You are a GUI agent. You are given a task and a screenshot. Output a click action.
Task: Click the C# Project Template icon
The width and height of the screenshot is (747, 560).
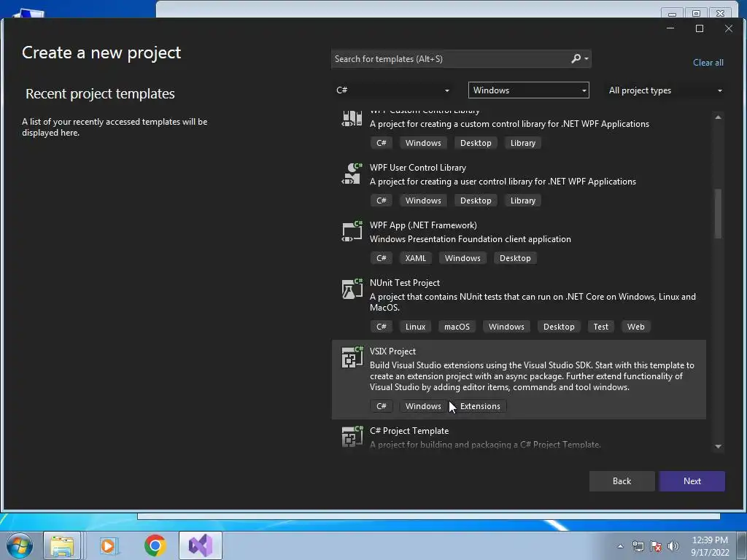(352, 437)
